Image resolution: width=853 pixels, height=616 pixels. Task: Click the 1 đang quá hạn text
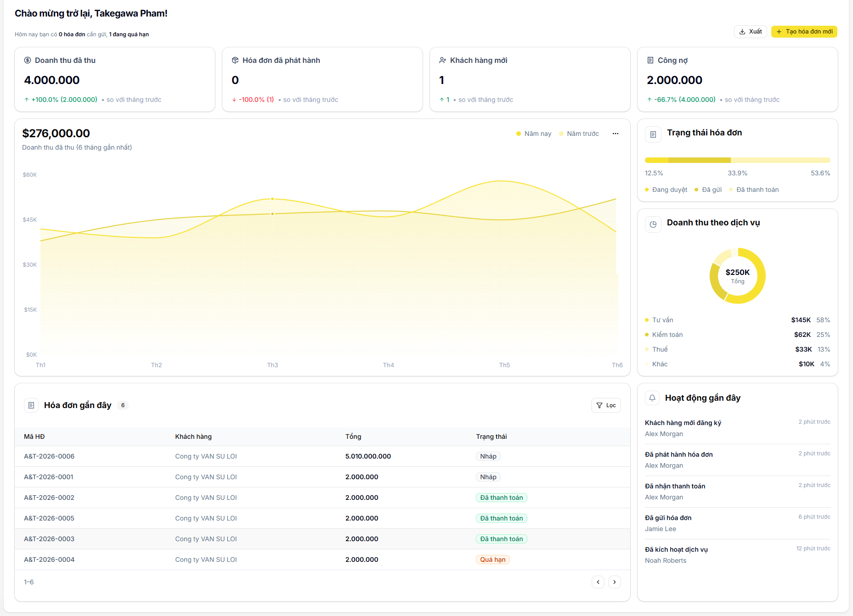pyautogui.click(x=129, y=34)
